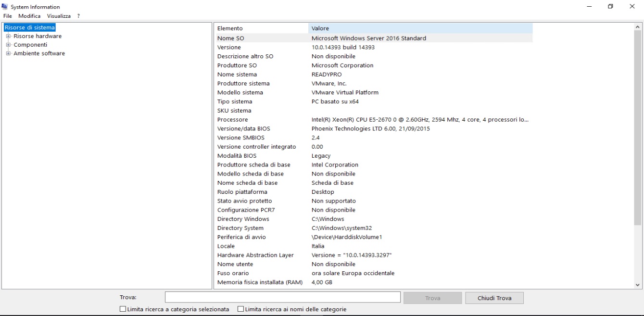Click the Valore column header
This screenshot has height=316, width=644.
point(420,28)
